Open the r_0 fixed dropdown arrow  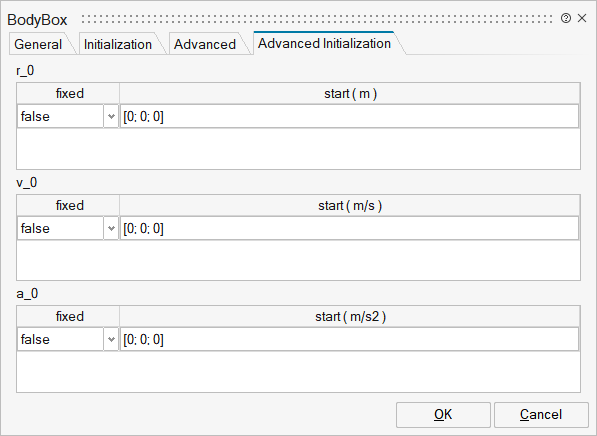(111, 117)
